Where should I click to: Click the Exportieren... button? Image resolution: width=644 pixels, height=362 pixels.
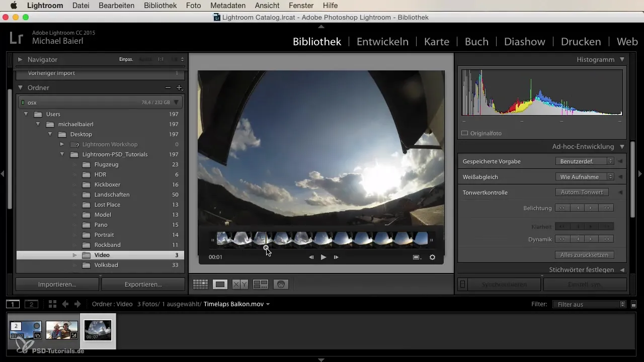point(143,284)
